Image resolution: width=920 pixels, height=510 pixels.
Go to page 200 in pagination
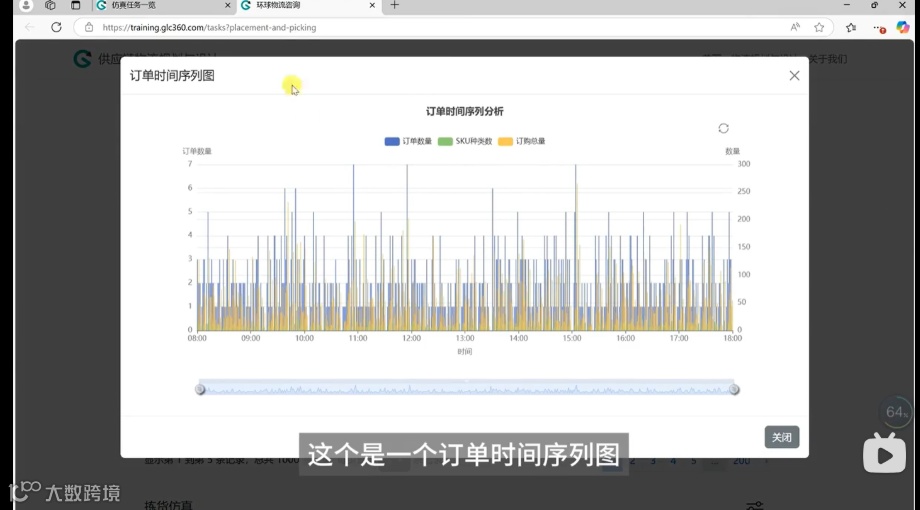coord(741,461)
